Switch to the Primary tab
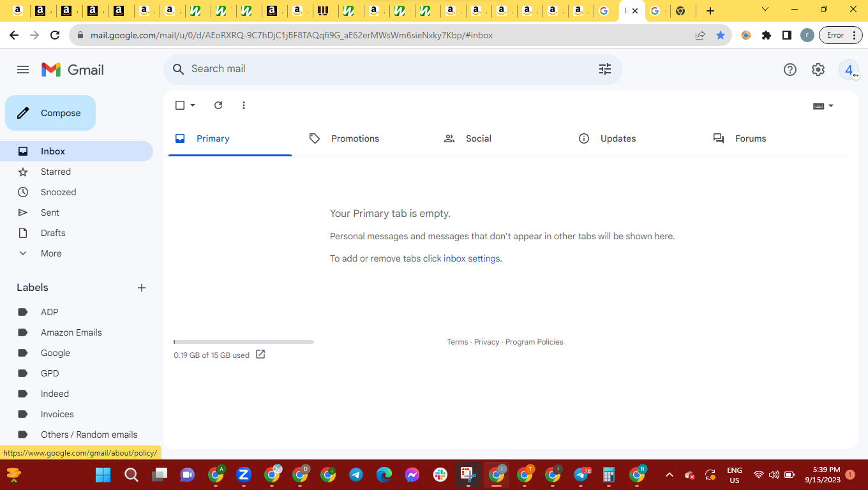868x490 pixels. coord(230,138)
